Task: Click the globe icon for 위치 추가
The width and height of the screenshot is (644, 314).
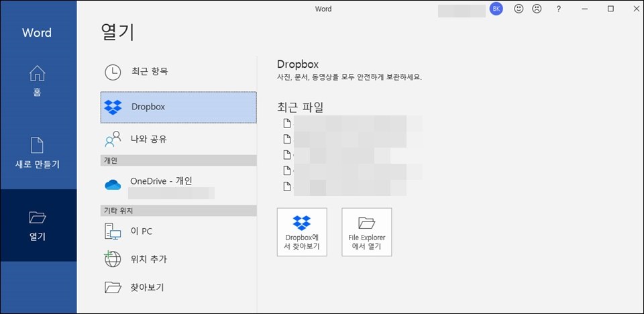Action: (113, 259)
